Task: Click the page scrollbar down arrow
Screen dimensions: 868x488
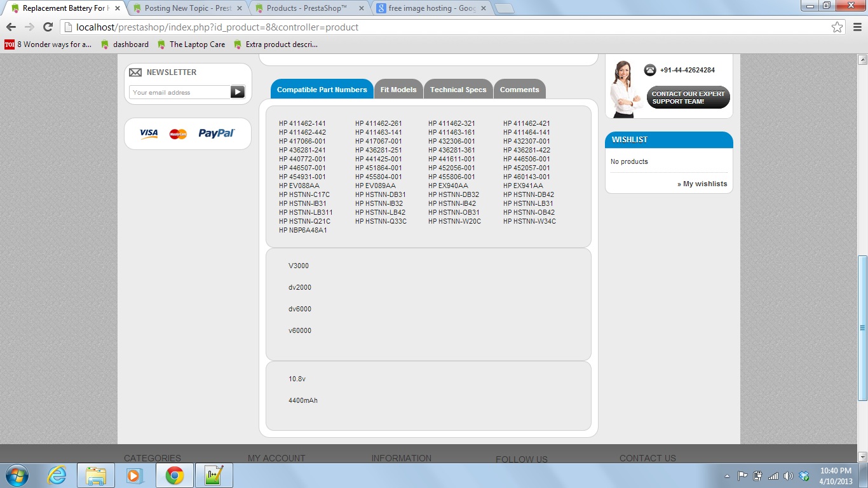Action: tap(862, 457)
